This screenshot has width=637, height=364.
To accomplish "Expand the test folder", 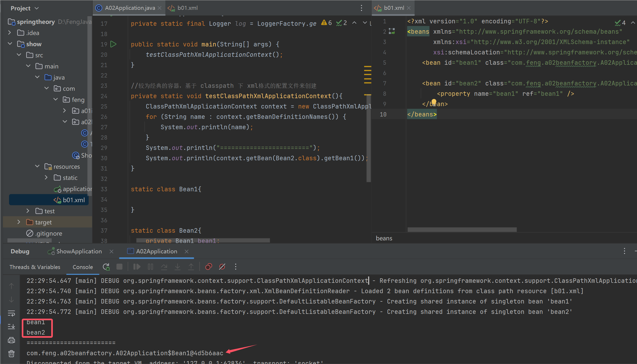I will [28, 211].
